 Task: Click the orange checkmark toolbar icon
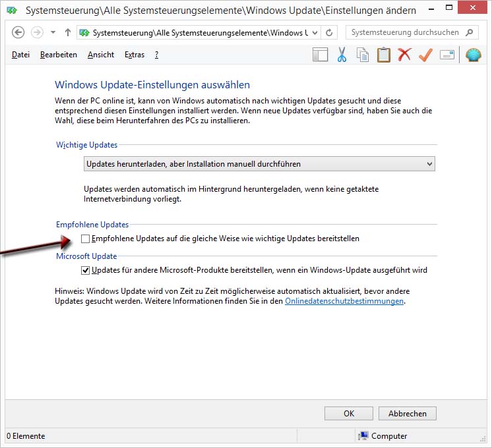425,55
